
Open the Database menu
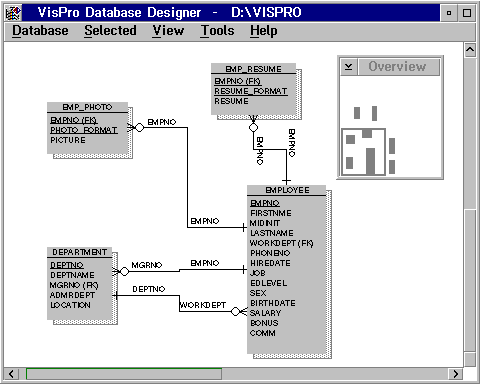coord(40,31)
